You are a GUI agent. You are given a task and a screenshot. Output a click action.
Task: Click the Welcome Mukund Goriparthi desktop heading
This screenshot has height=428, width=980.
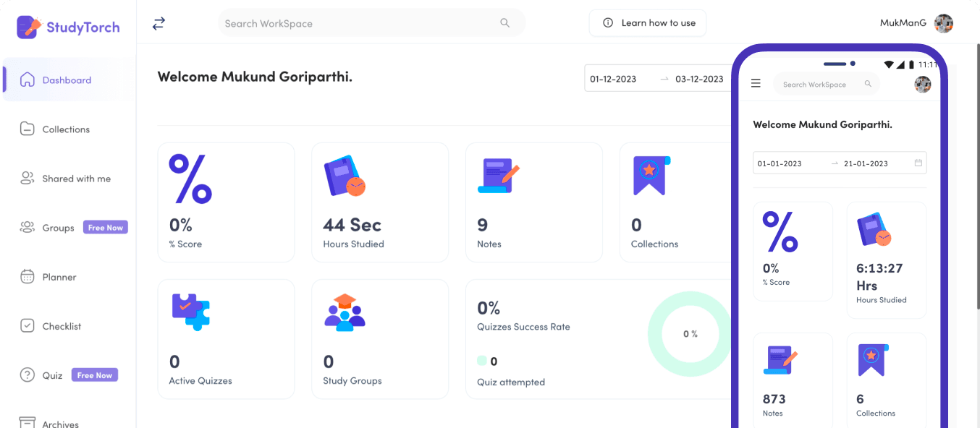coord(255,77)
